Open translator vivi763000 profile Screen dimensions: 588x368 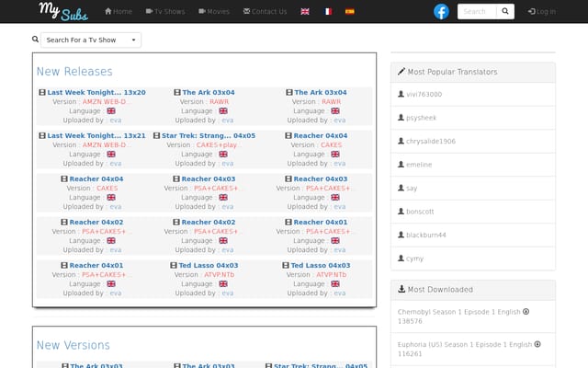[x=424, y=94]
